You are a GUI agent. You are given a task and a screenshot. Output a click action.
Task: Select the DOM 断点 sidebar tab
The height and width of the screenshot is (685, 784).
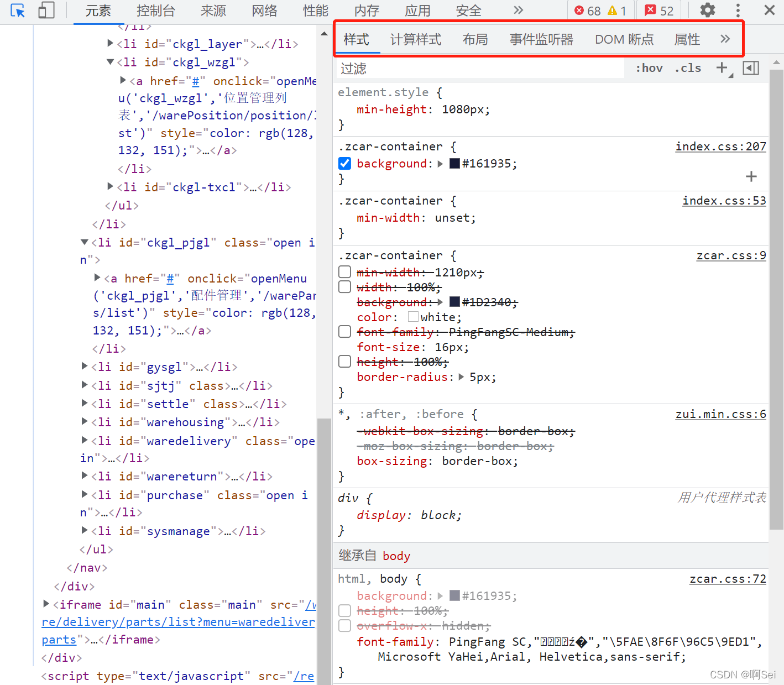624,39
